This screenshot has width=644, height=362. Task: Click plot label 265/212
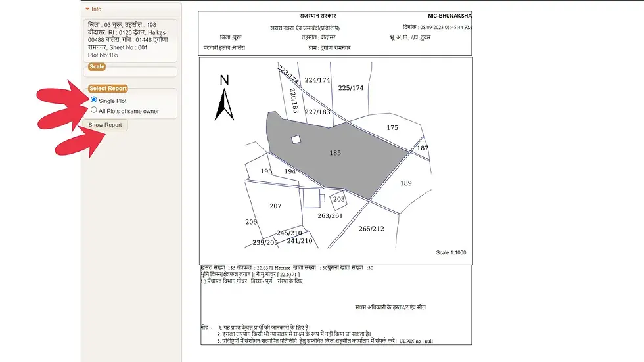pyautogui.click(x=371, y=229)
